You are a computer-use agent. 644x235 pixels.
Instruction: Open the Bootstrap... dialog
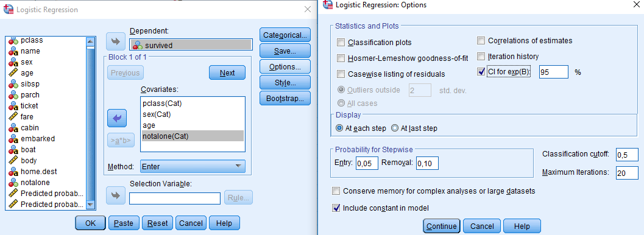coord(285,99)
